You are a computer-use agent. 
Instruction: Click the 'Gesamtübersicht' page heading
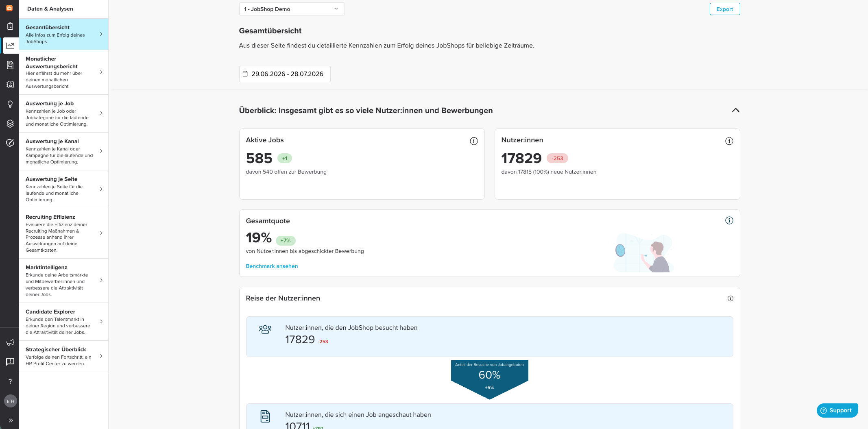click(x=270, y=31)
